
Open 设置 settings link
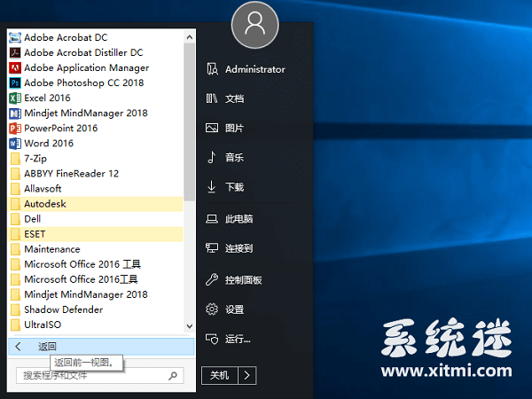(x=234, y=309)
